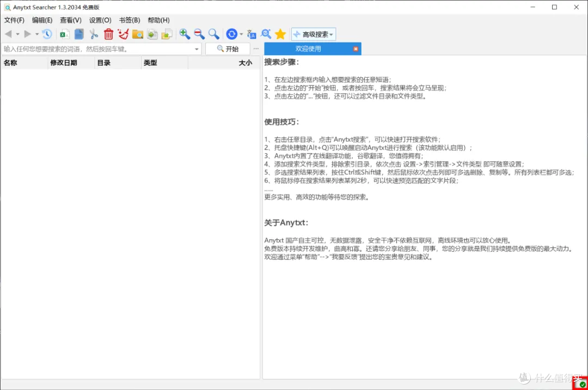588x390 pixels.
Task: Export results with the Excel icon
Action: [64, 34]
